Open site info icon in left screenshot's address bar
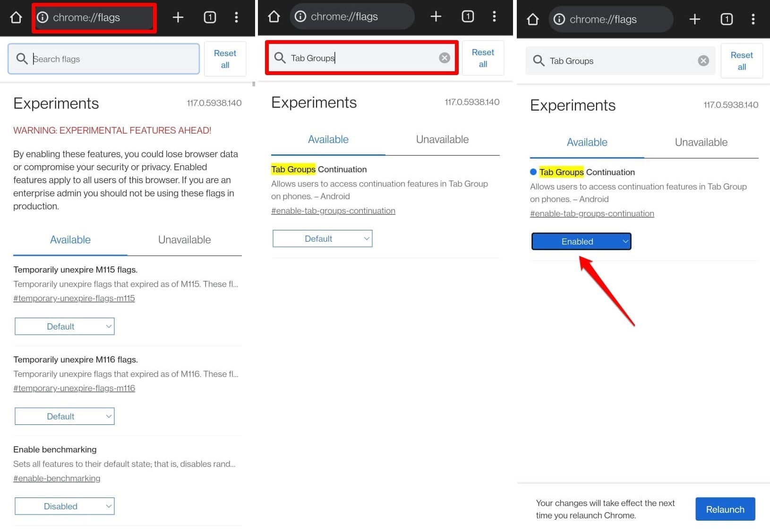This screenshot has width=770, height=532. (x=43, y=17)
